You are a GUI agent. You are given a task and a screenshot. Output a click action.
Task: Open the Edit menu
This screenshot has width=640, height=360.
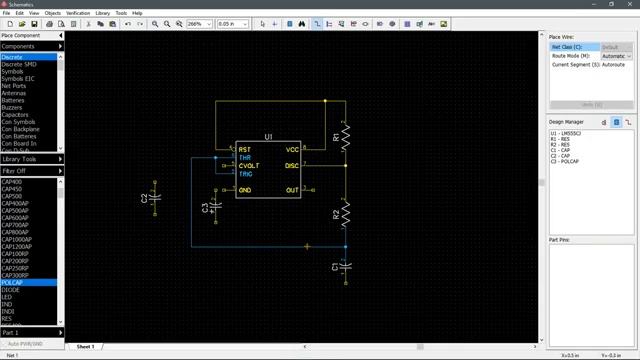tap(20, 13)
